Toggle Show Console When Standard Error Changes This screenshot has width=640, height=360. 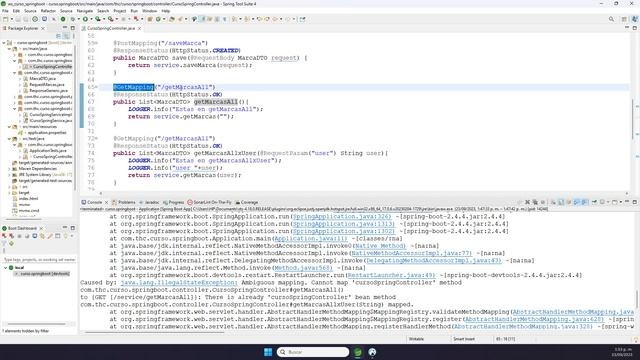coord(584,202)
